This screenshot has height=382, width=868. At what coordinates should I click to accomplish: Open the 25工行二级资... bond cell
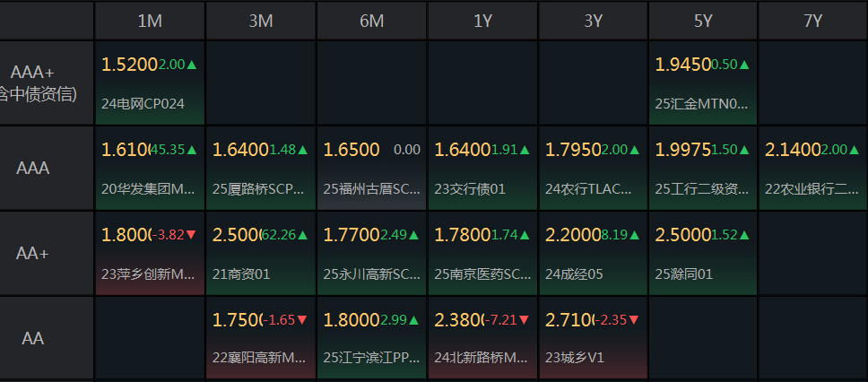(703, 169)
